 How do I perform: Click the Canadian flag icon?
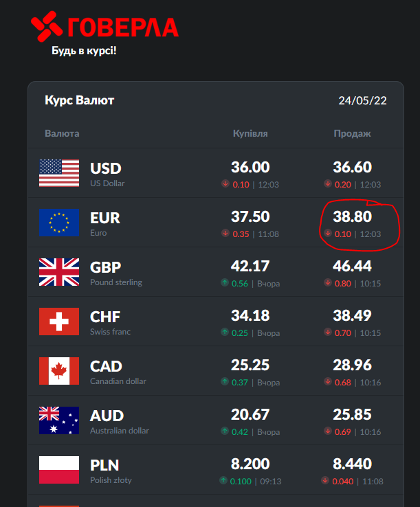(59, 371)
